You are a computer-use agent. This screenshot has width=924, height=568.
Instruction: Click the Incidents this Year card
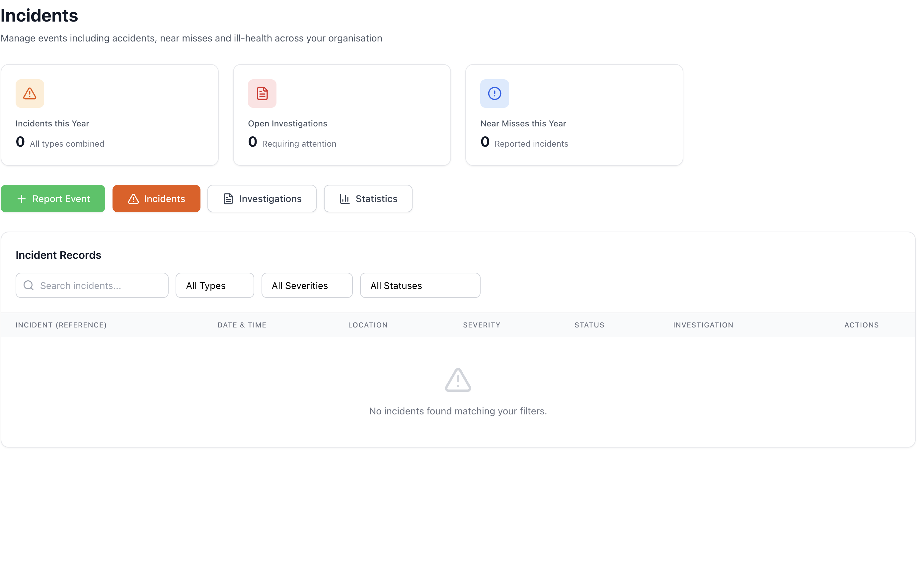click(x=109, y=115)
